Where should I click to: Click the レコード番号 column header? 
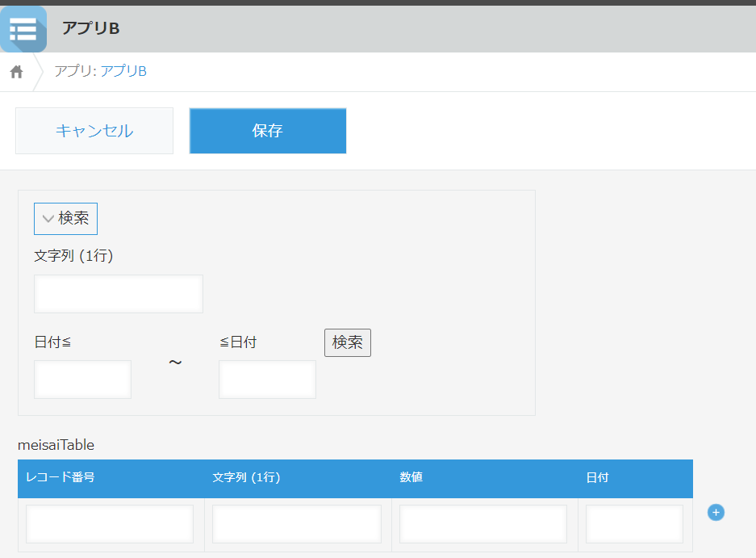(111, 478)
